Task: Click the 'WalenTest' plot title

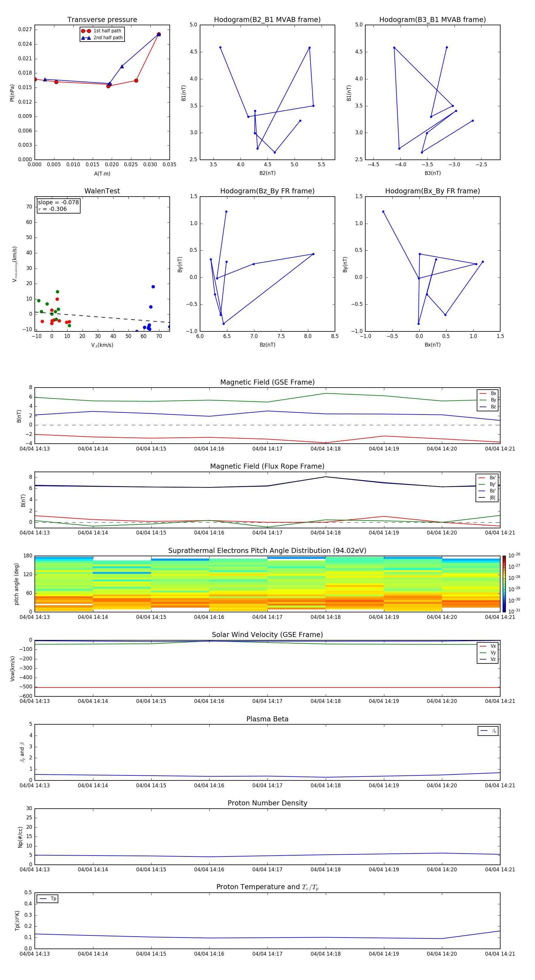Action: tap(102, 191)
